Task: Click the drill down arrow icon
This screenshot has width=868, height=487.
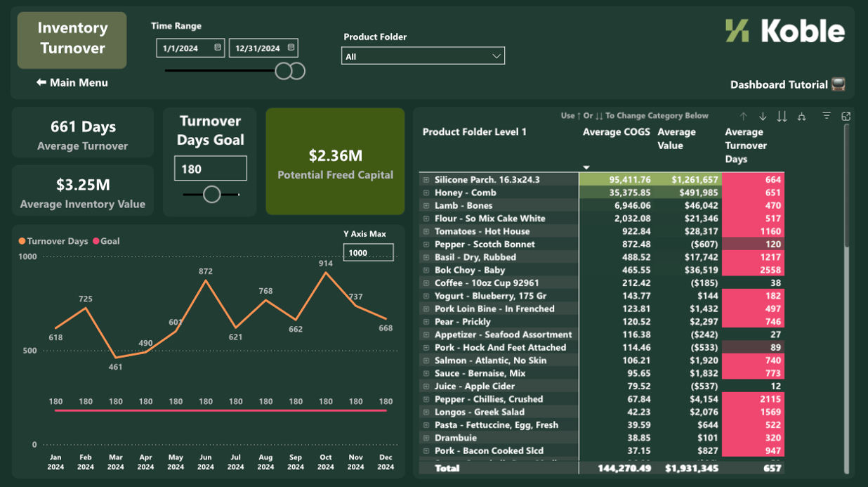Action: click(x=763, y=117)
